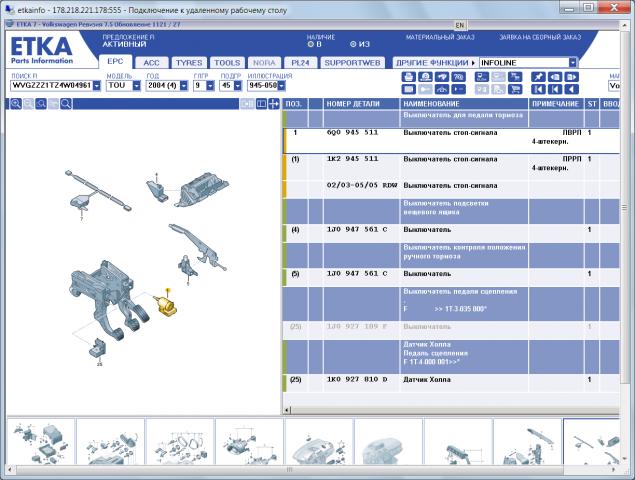
Task: Click the Примечание column header
Action: coord(556,104)
